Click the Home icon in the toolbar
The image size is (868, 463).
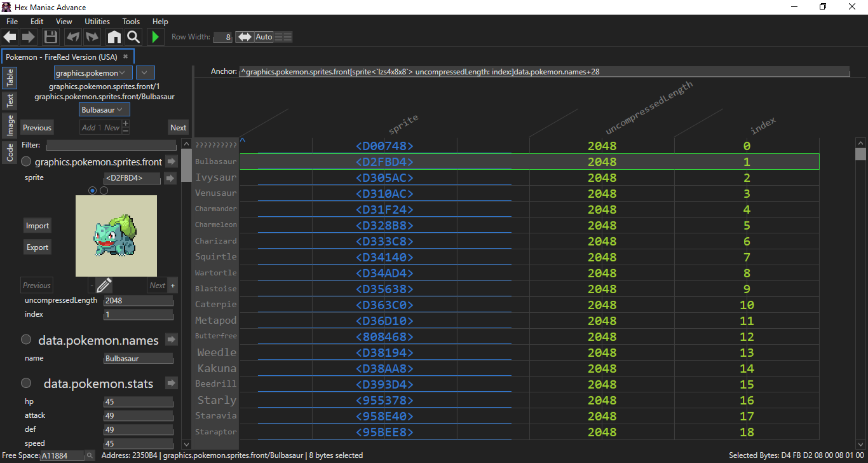click(114, 37)
